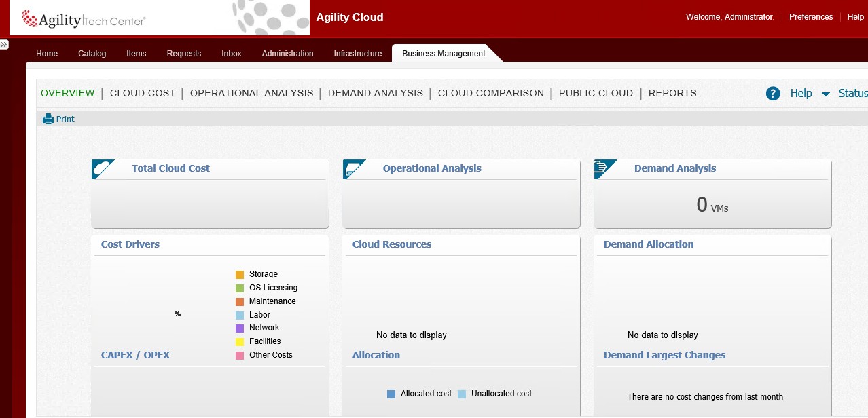The width and height of the screenshot is (868, 418).
Task: Open the Infrastructure tab
Action: [x=357, y=54]
